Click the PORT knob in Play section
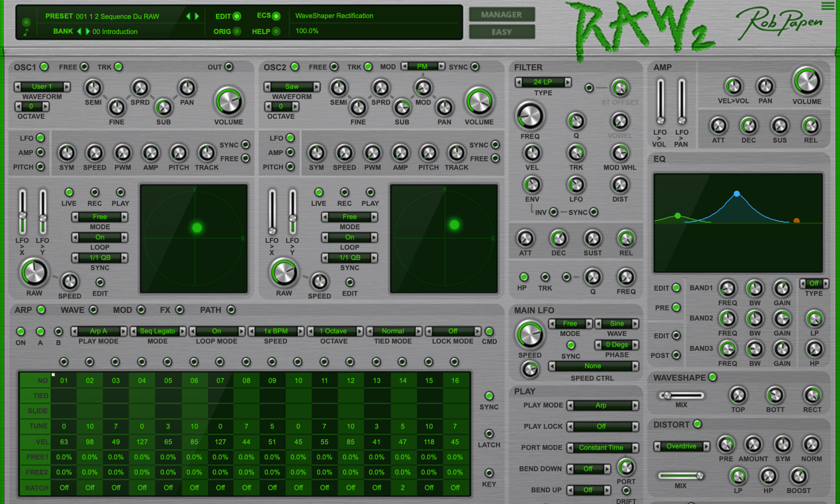This screenshot has height=504, width=840. [x=626, y=467]
